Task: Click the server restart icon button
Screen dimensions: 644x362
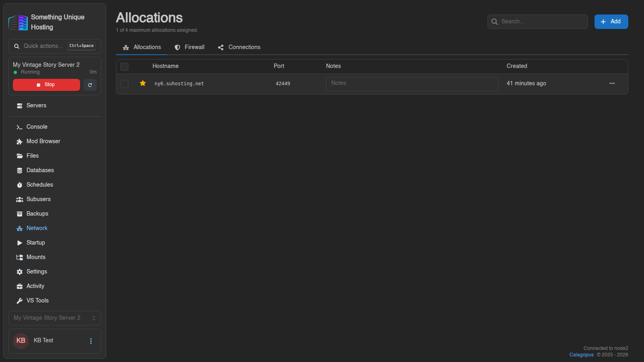Action: 90,85
